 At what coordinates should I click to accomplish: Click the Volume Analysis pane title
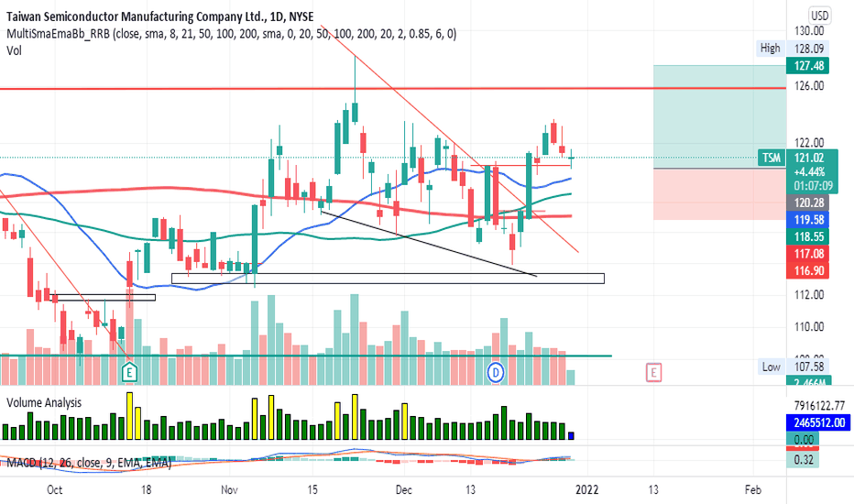point(44,402)
